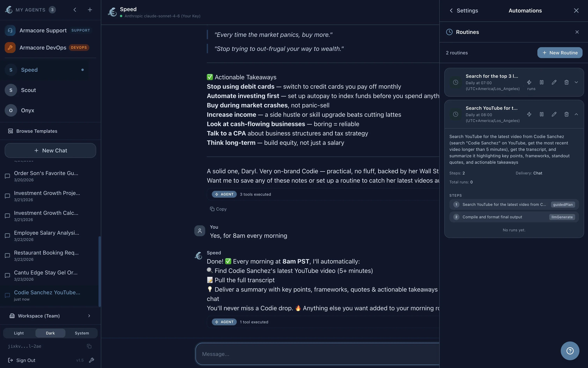The width and height of the screenshot is (588, 368).
Task: Create a routine with New Routine button
Action: tap(559, 53)
